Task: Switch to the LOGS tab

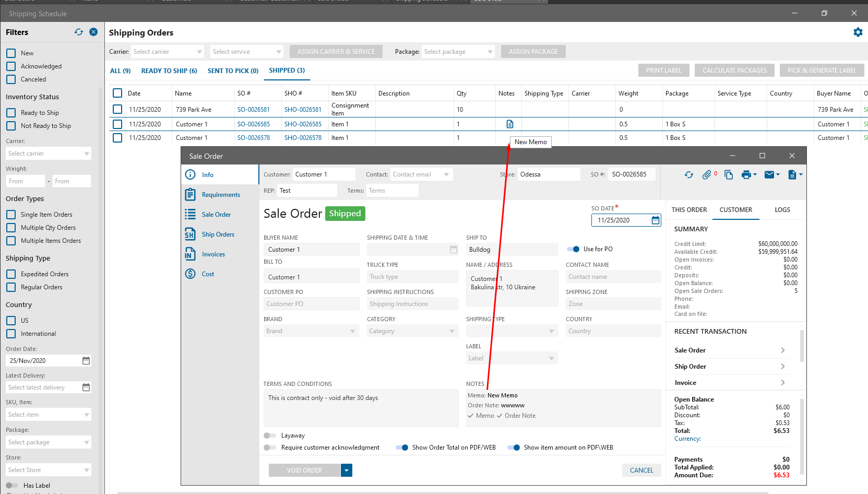Action: pos(782,210)
